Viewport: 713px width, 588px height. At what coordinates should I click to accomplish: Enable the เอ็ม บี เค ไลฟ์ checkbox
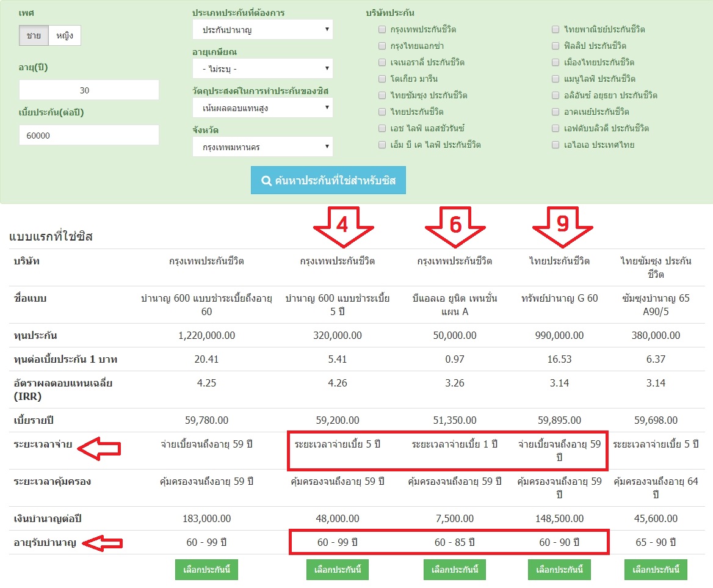pos(382,145)
